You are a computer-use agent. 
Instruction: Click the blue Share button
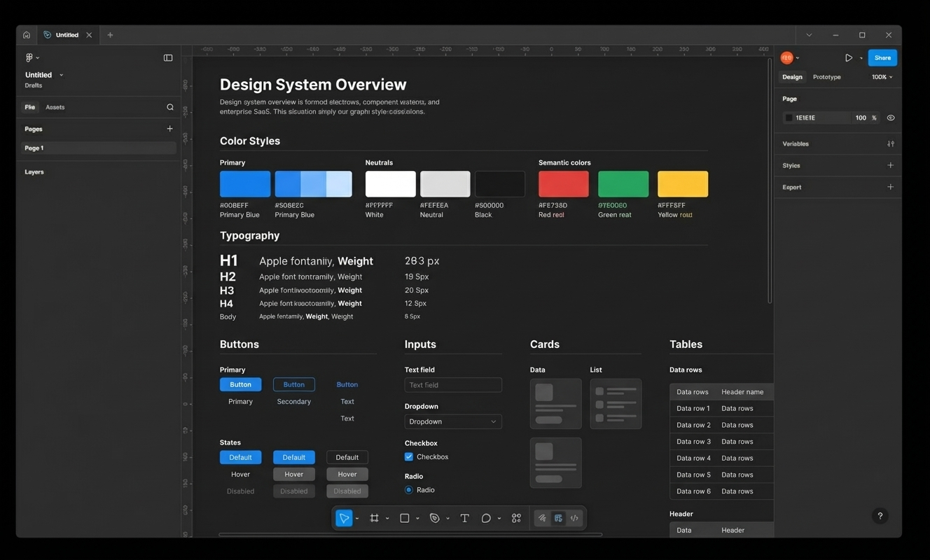coord(882,58)
